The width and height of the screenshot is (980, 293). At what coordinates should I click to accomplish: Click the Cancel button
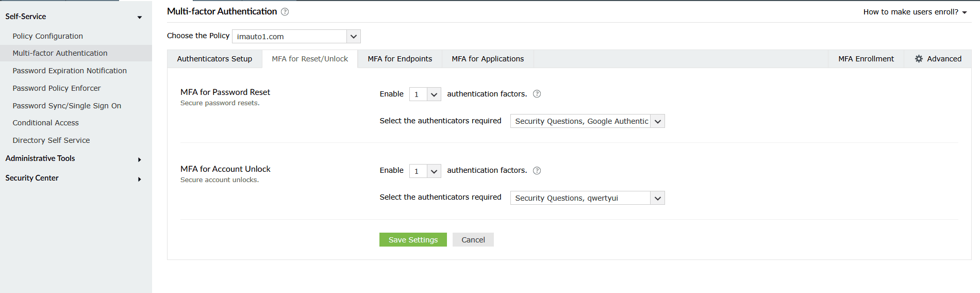pyautogui.click(x=473, y=240)
